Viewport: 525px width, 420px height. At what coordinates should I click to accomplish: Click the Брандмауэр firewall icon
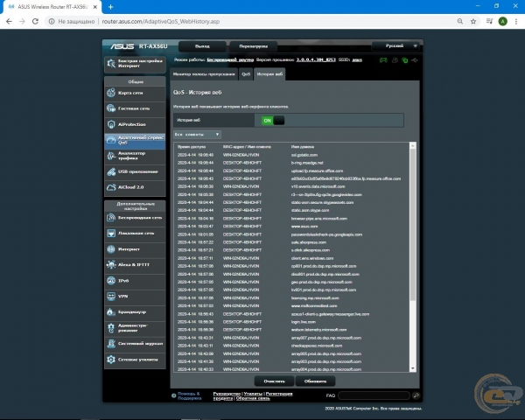111,312
